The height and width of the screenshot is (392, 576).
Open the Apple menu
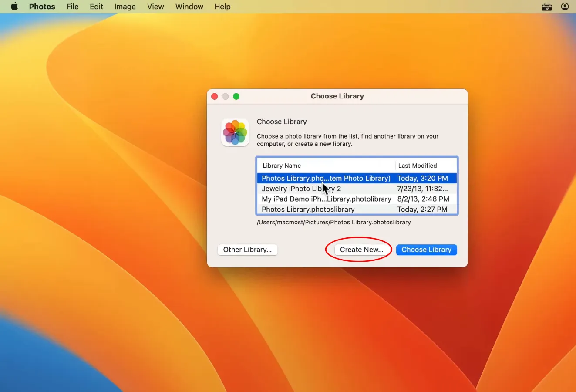(14, 7)
